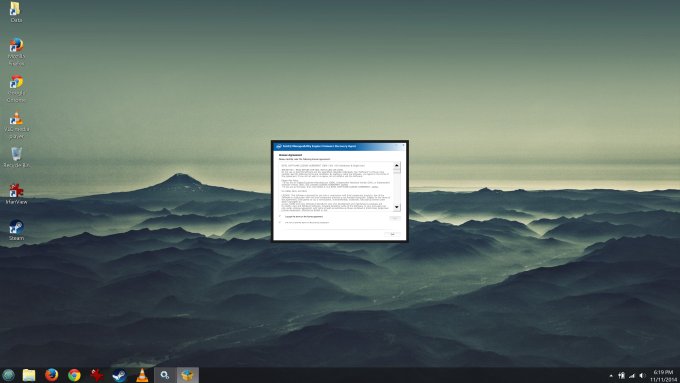
Task: Open the Google Chrome desktop shortcut
Action: [x=16, y=88]
